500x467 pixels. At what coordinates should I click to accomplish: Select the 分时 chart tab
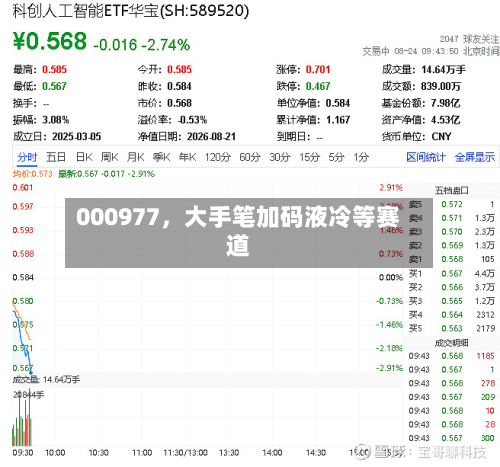pyautogui.click(x=27, y=157)
